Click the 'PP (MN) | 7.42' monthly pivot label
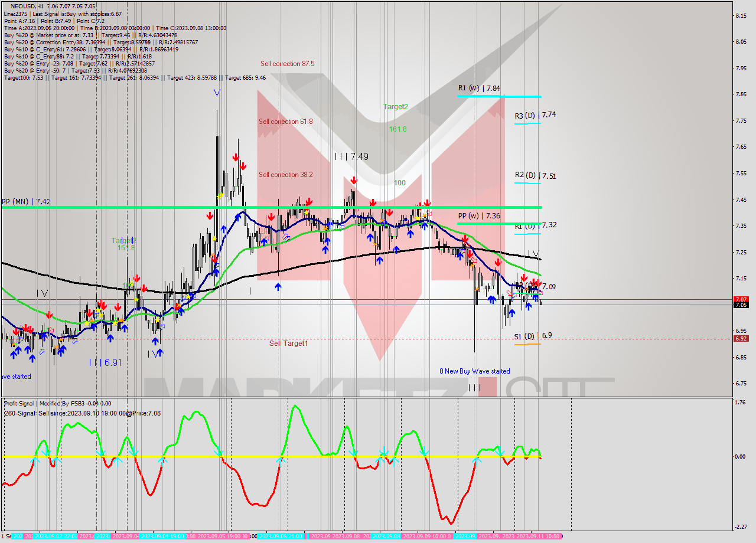756x543 pixels. [x=26, y=201]
